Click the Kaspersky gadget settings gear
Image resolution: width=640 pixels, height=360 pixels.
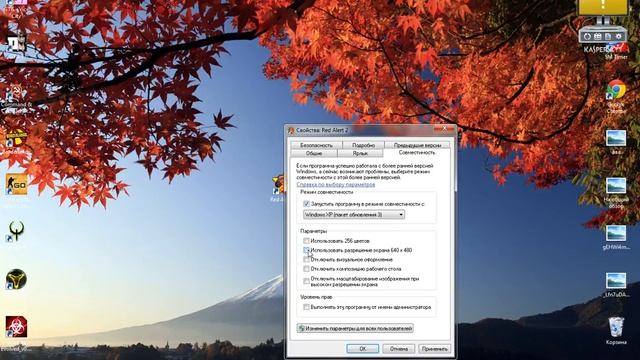pyautogui.click(x=619, y=36)
